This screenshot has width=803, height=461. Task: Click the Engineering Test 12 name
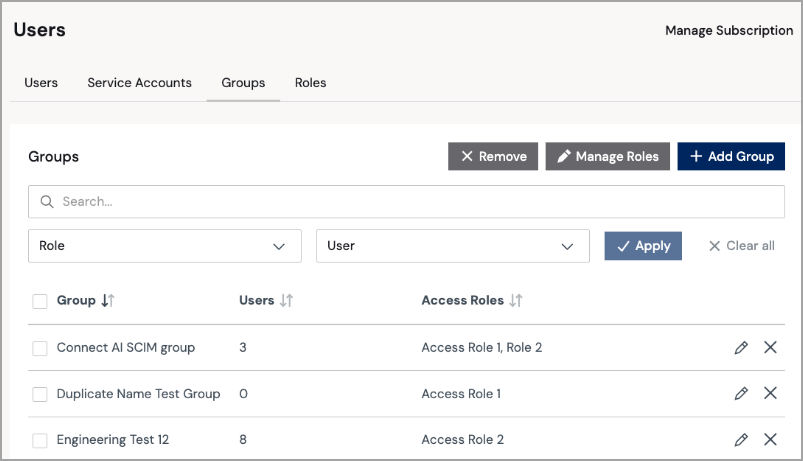coord(113,440)
